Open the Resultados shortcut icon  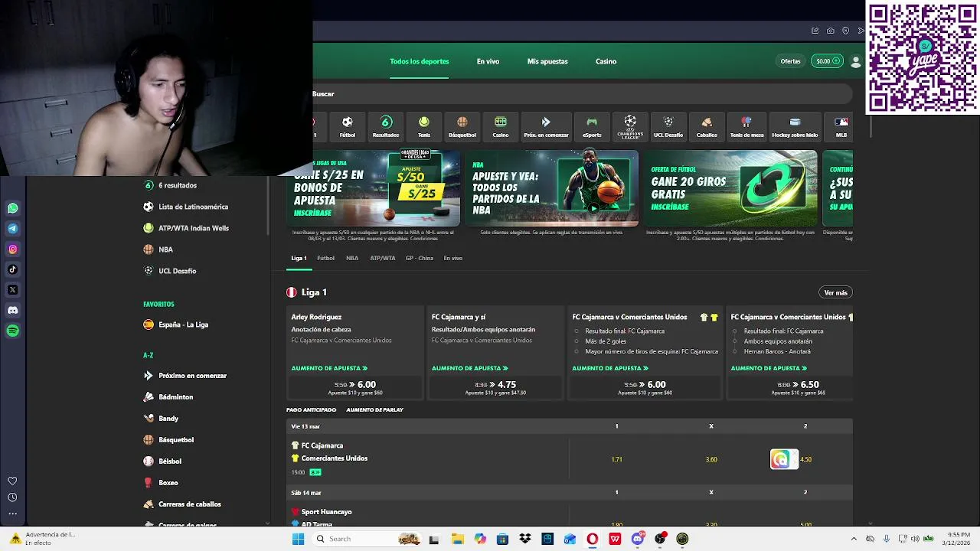[386, 126]
